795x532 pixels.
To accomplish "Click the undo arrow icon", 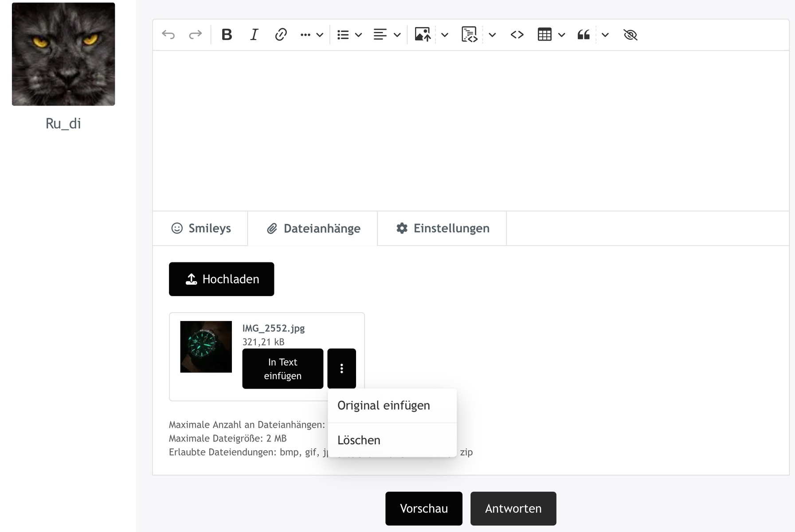I will pos(168,35).
